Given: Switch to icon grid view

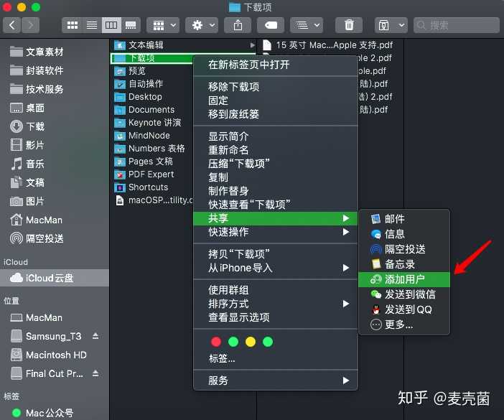Looking at the screenshot, I should click(73, 25).
